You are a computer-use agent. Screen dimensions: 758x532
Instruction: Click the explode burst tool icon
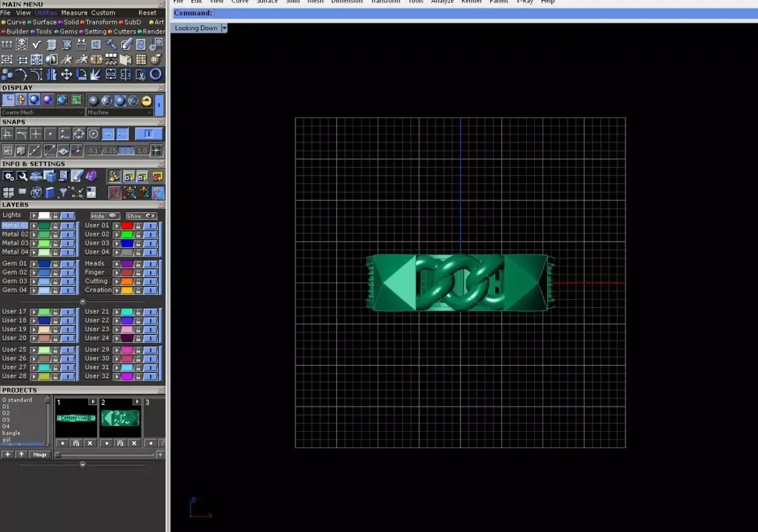point(95,74)
